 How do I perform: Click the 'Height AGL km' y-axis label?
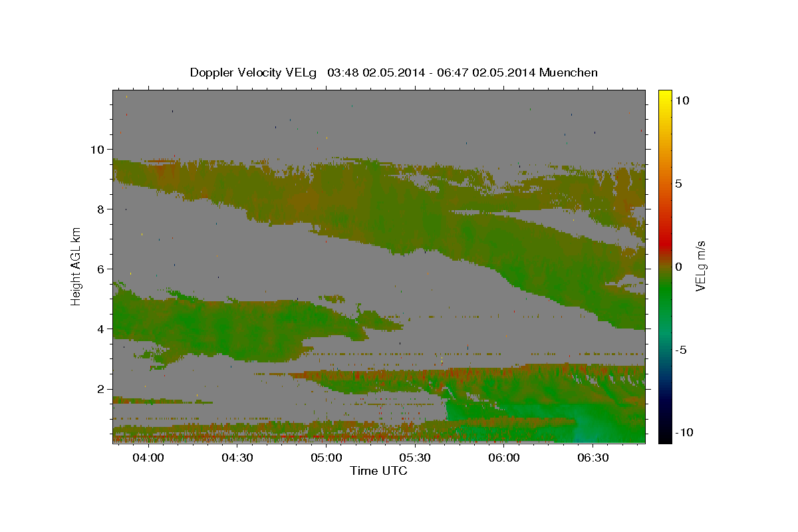point(76,265)
